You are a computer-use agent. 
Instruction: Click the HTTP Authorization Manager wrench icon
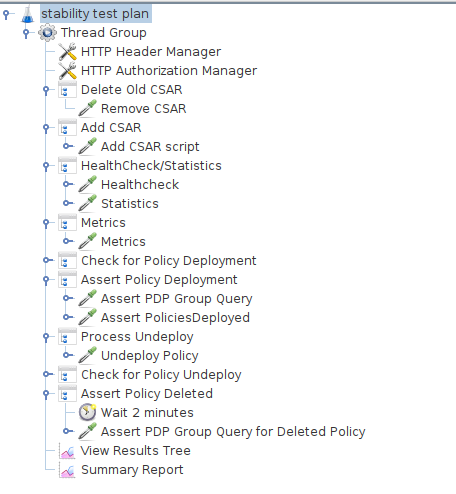(x=67, y=71)
